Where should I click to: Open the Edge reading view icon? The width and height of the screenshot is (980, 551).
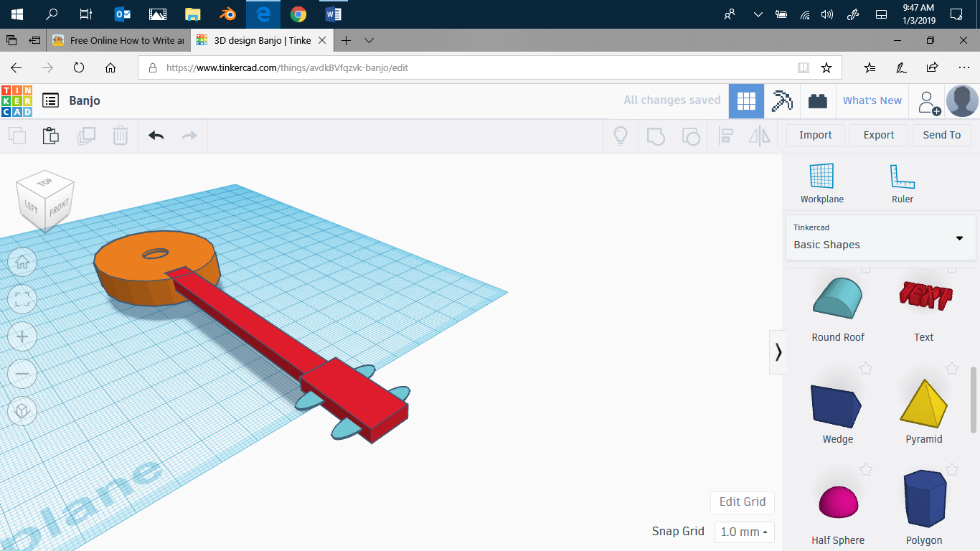[x=804, y=68]
